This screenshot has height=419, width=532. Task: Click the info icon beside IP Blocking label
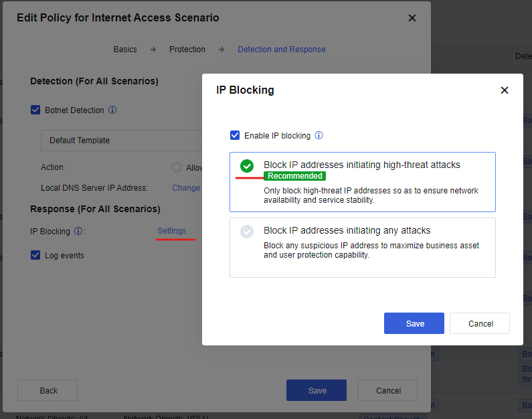(x=78, y=231)
